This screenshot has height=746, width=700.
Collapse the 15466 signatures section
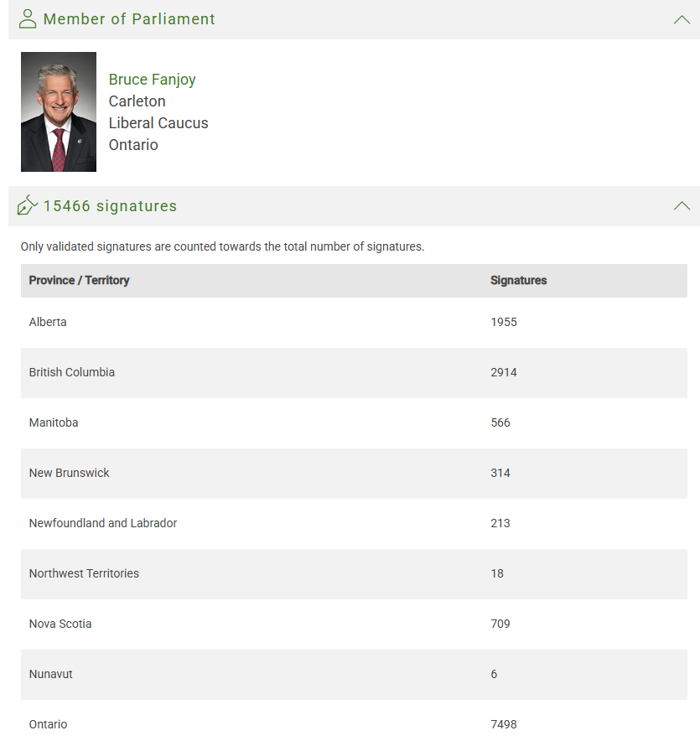[x=682, y=205]
